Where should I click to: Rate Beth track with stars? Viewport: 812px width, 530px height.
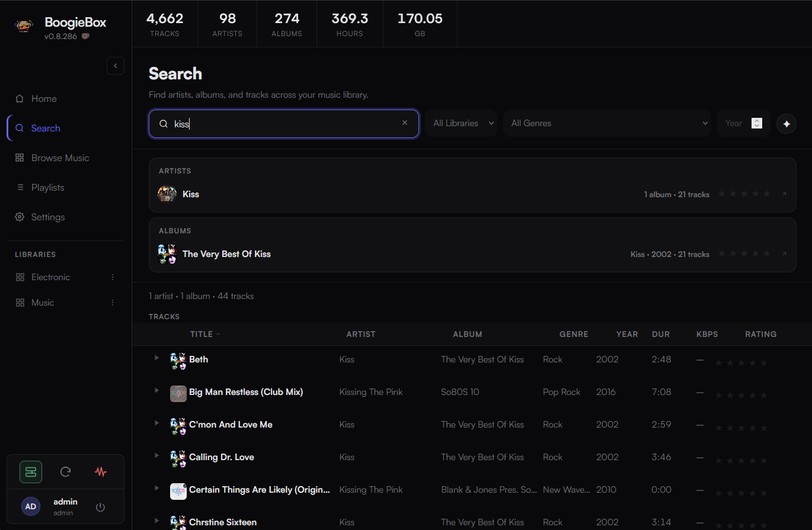click(x=741, y=362)
